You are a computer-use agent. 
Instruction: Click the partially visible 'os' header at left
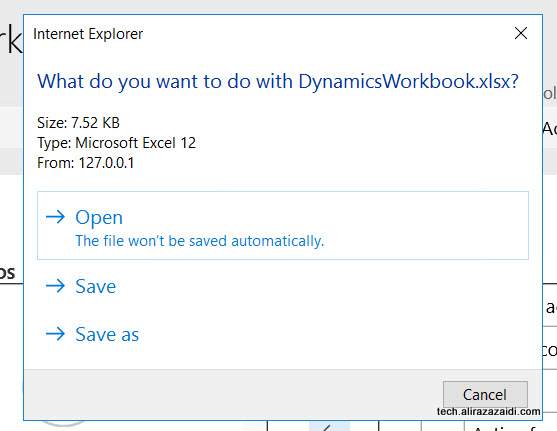7,273
